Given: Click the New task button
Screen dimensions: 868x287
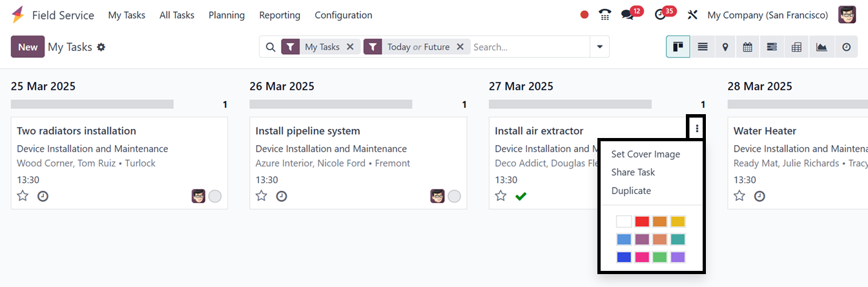Looking at the screenshot, I should (x=28, y=47).
